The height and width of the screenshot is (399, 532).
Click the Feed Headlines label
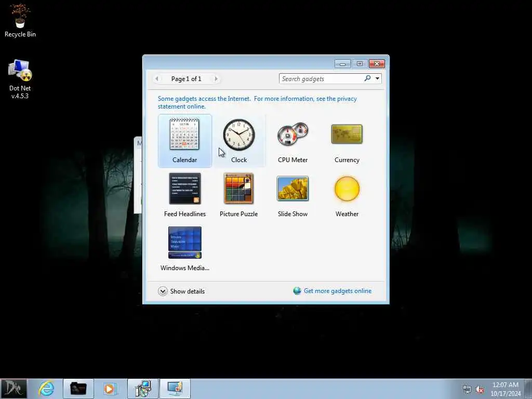click(x=185, y=214)
